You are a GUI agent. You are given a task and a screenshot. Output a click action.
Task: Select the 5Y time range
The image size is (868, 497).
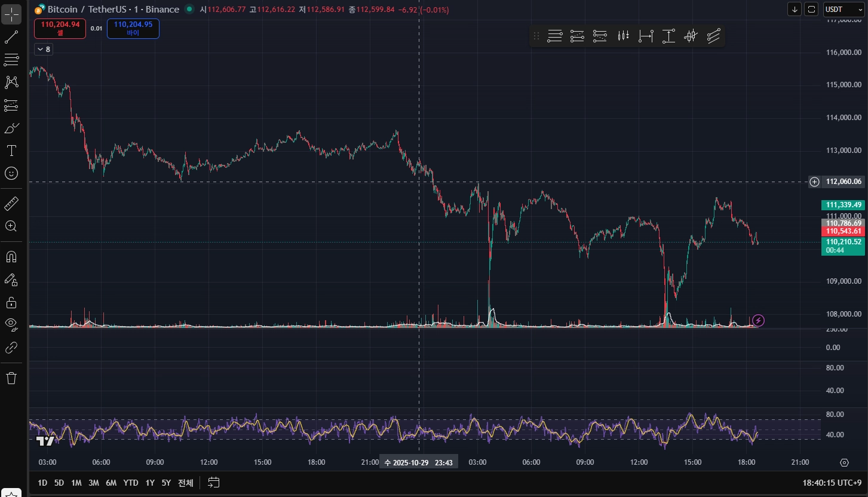point(166,483)
